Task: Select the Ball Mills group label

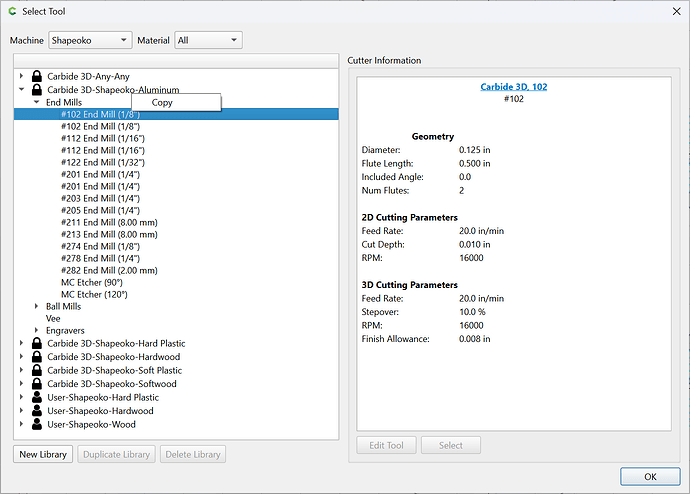Action: coord(63,306)
